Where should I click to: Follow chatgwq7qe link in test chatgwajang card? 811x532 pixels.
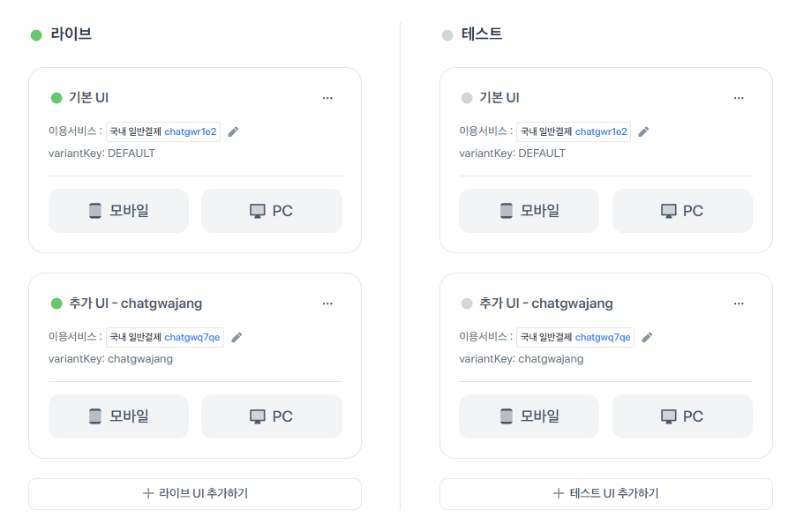(x=603, y=338)
